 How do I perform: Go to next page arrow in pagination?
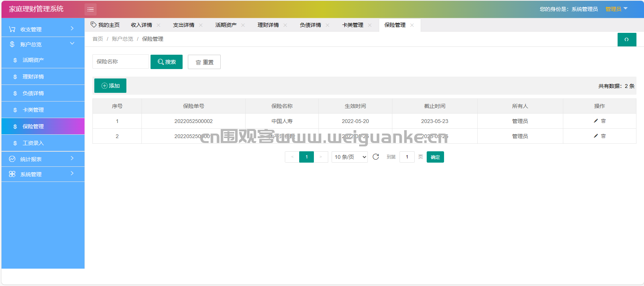pyautogui.click(x=321, y=157)
